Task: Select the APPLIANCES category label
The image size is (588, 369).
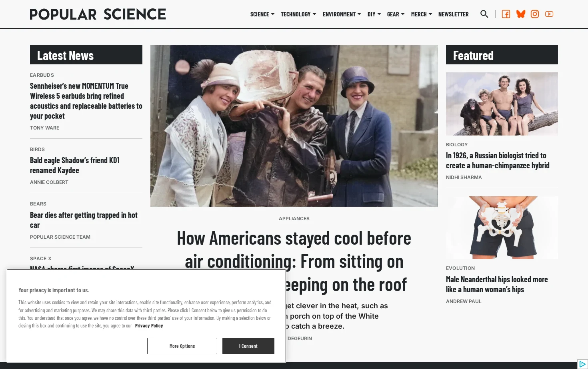Action: pos(294,219)
